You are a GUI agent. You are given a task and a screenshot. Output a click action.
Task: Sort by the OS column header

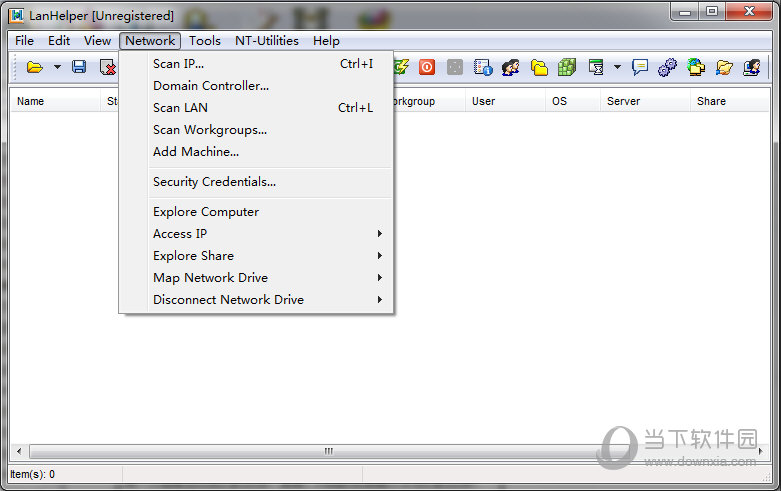pyautogui.click(x=573, y=101)
